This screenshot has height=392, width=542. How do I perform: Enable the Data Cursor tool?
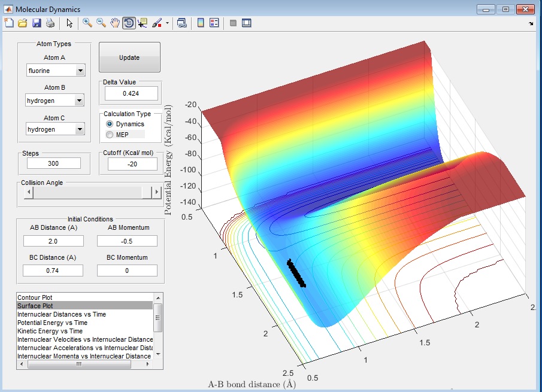(x=143, y=23)
